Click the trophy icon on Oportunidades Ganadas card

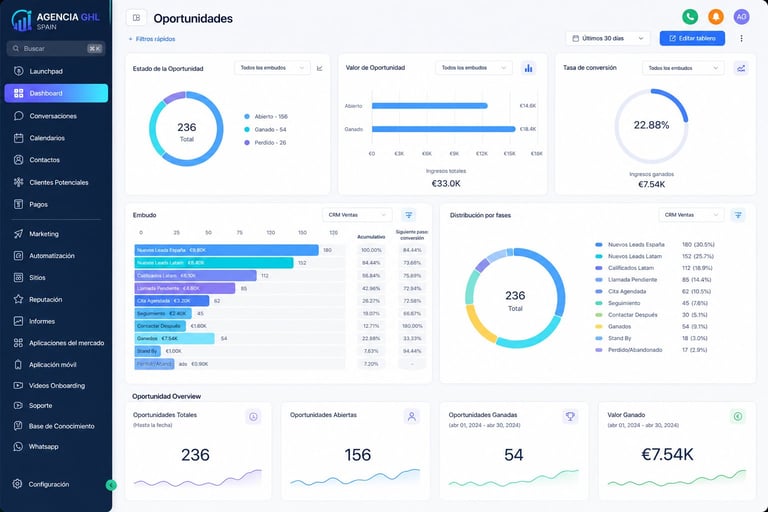coord(570,416)
